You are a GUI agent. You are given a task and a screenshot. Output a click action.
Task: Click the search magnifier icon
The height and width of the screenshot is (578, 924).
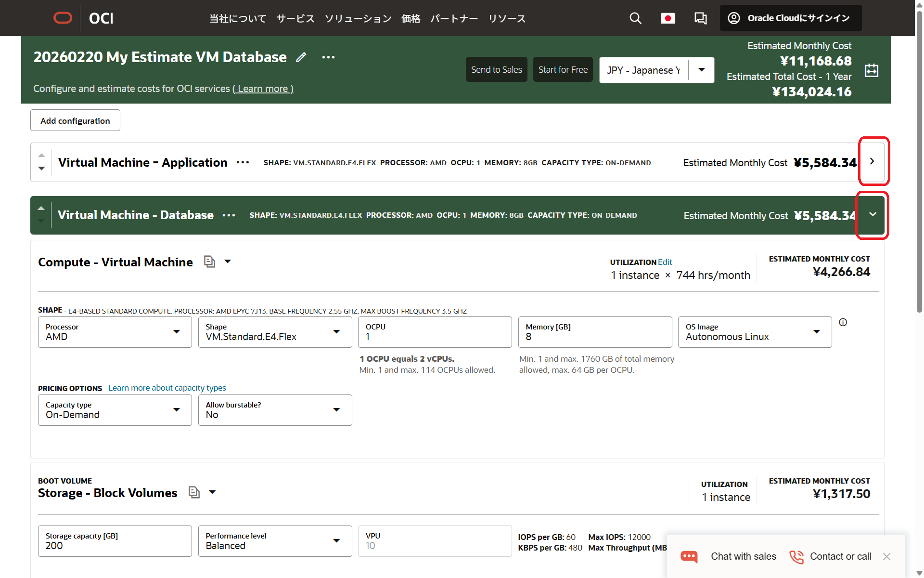point(635,18)
